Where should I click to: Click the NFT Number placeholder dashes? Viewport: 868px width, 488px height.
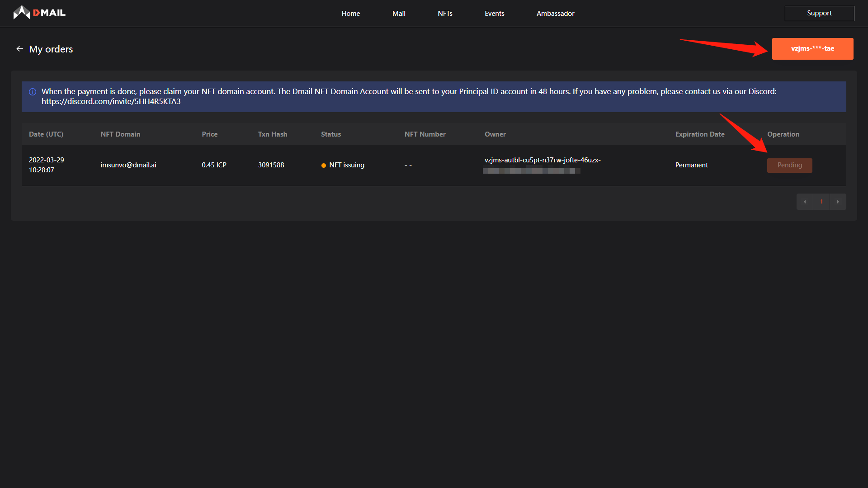[x=408, y=165]
